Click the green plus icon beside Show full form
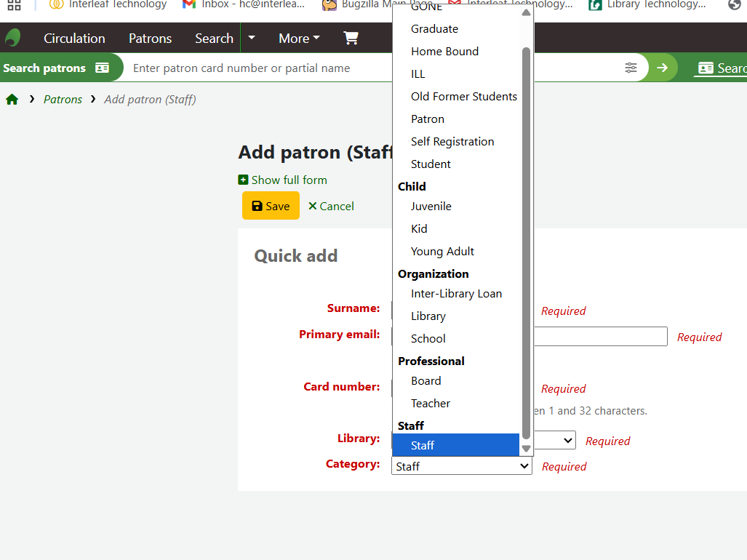The width and height of the screenshot is (747, 560). (x=243, y=180)
